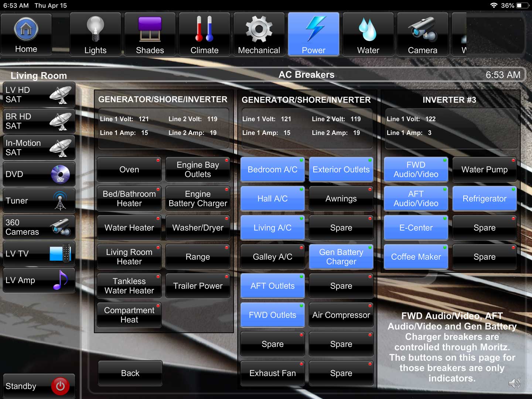The image size is (532, 399).
Task: Switch off the Refrigerator breaker
Action: coord(484,198)
